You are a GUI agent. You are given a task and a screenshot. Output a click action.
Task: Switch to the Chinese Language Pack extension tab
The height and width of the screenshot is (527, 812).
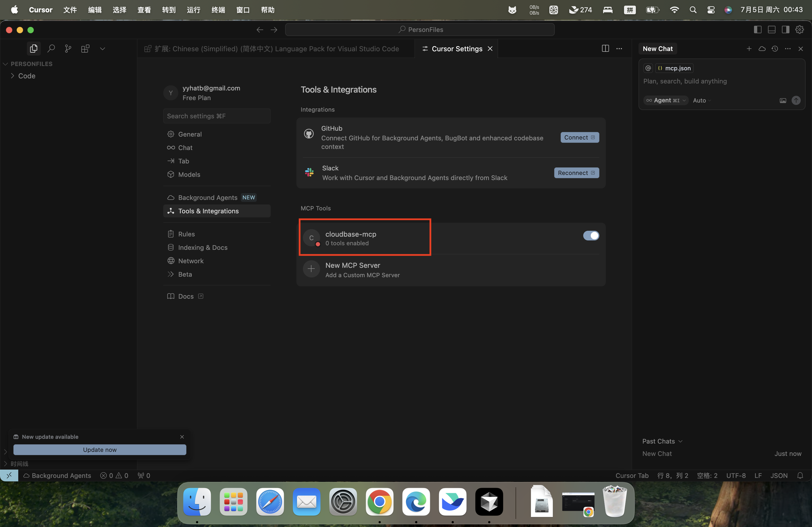pos(276,49)
